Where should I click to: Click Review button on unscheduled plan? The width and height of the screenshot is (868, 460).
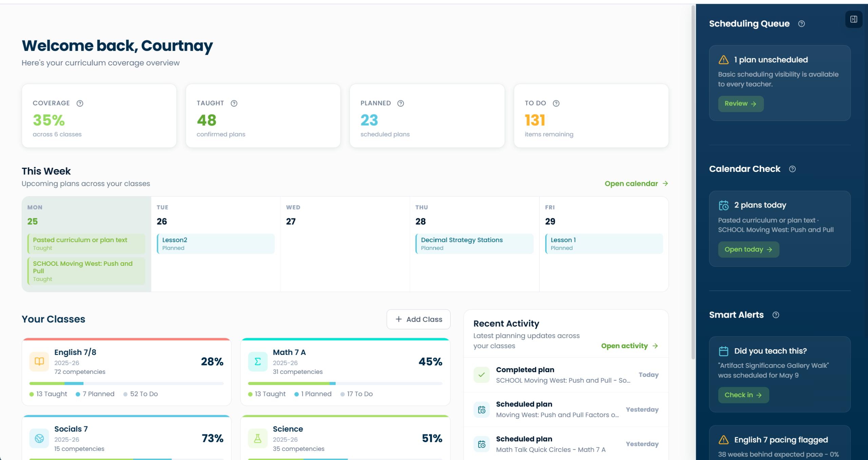(x=741, y=104)
